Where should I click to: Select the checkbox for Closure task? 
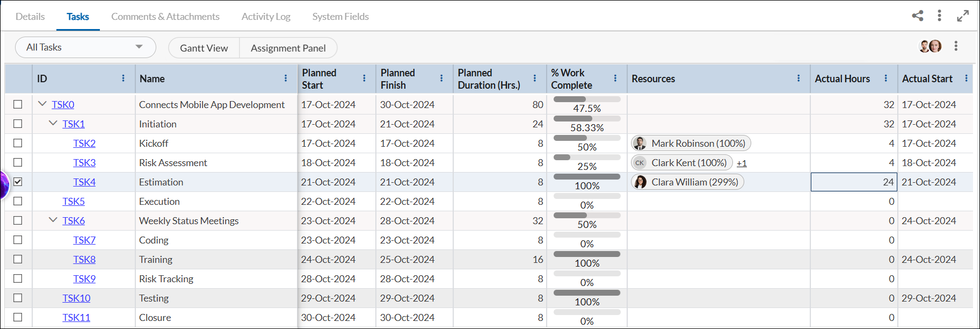pos(18,317)
